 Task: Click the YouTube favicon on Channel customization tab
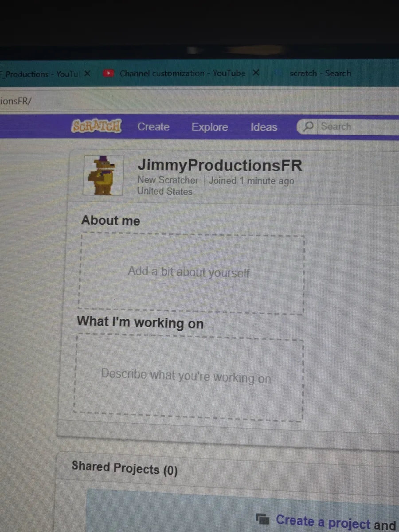click(x=108, y=74)
